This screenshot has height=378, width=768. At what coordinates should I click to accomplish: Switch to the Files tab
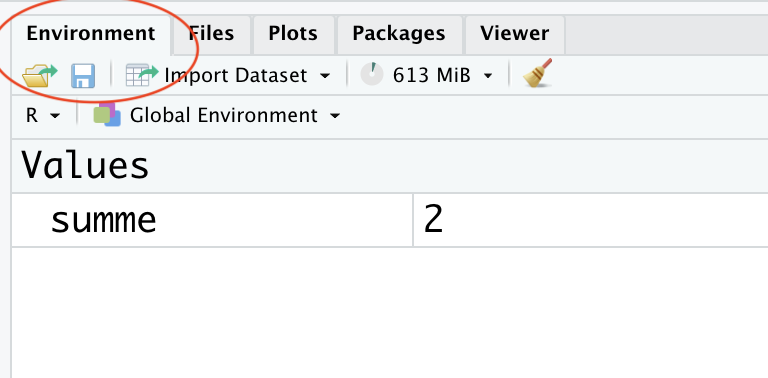click(x=211, y=33)
